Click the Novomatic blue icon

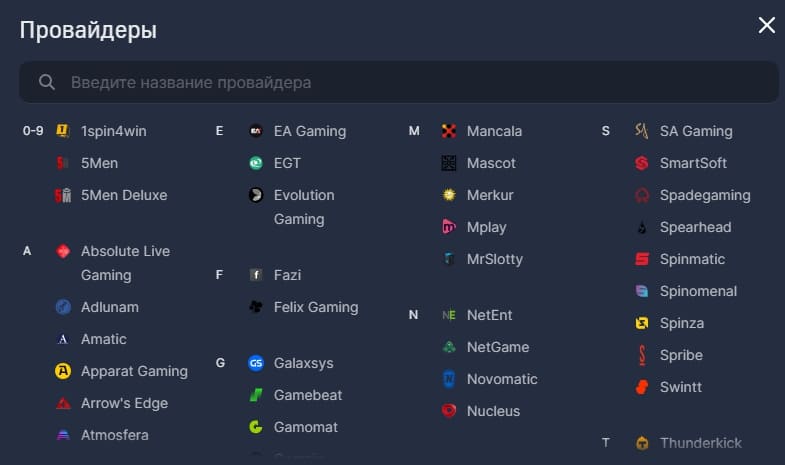coord(449,379)
